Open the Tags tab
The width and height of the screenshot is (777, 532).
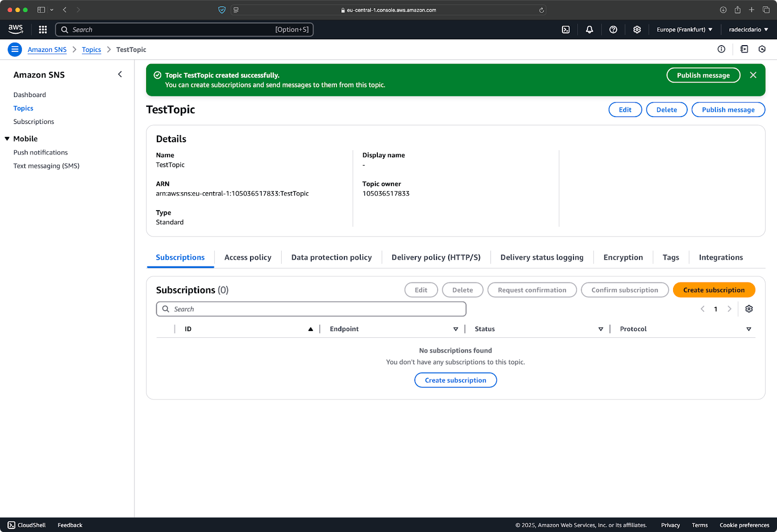pyautogui.click(x=671, y=257)
